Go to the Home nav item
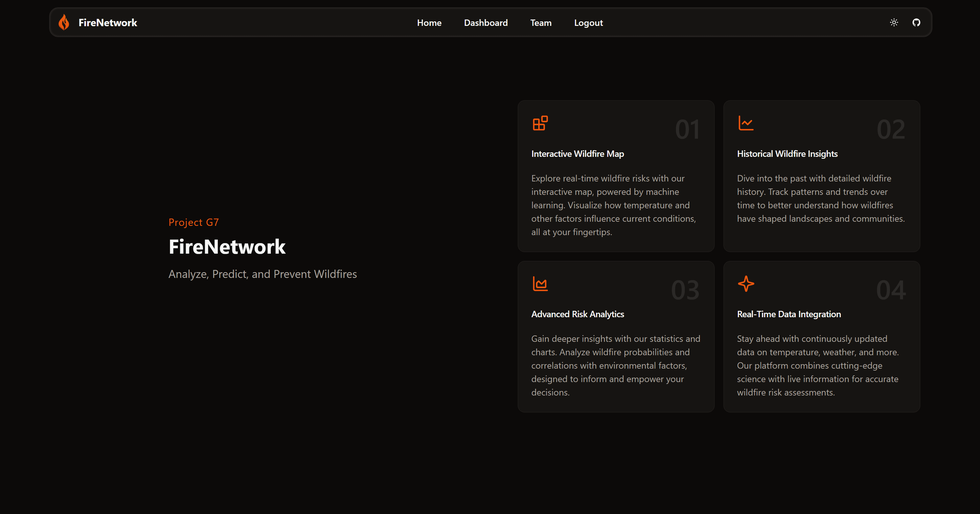980x514 pixels. (x=429, y=23)
